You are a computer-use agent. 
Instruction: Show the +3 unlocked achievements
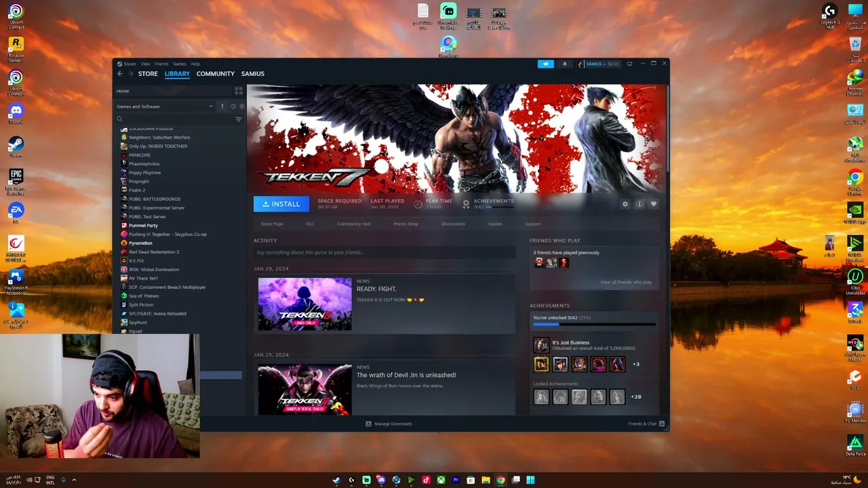point(636,365)
